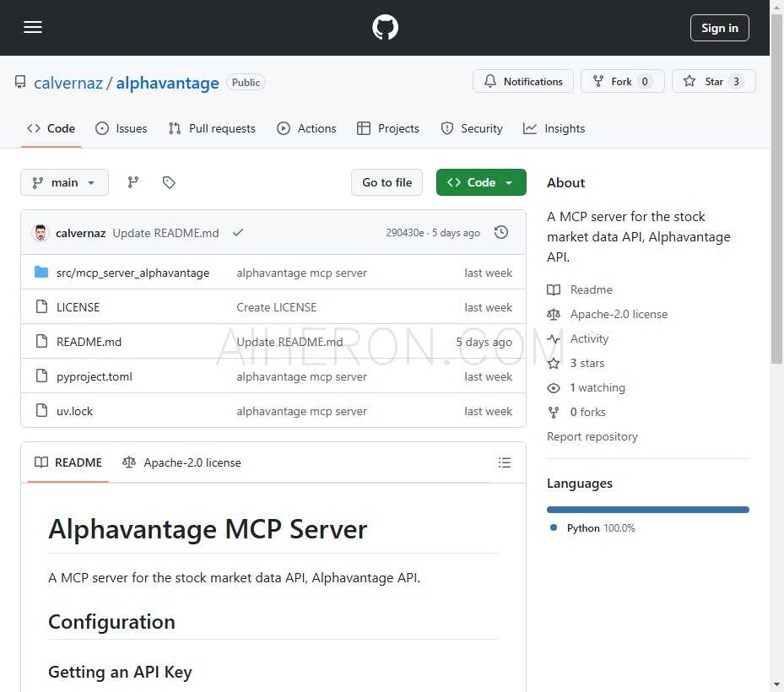The image size is (784, 692).
Task: Click the GitHub Octocat logo
Action: click(385, 27)
